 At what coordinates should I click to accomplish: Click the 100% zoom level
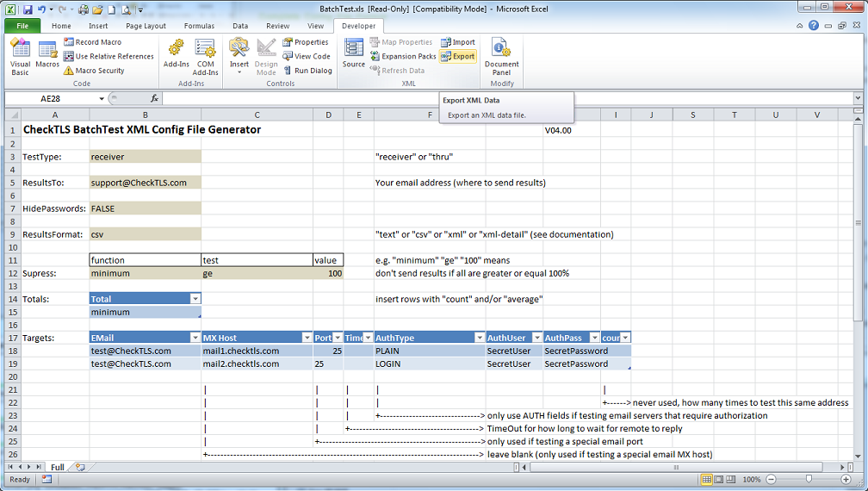tap(751, 480)
